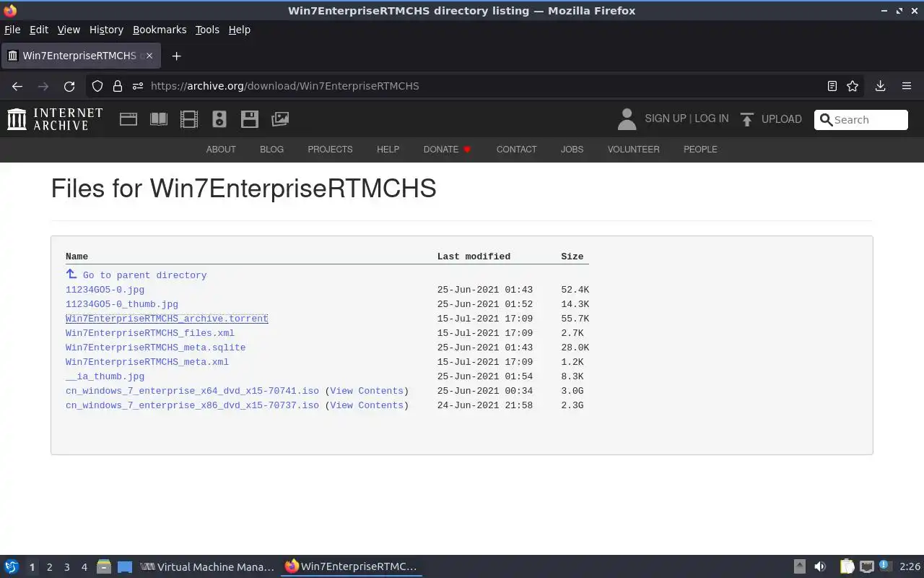The image size is (924, 578).
Task: Open the PROJECTS navigation link
Action: click(x=330, y=150)
